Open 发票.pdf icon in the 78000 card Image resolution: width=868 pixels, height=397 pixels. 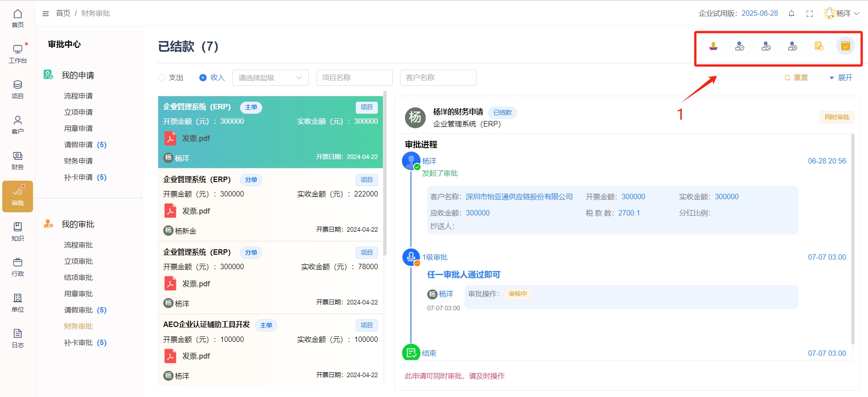point(170,284)
